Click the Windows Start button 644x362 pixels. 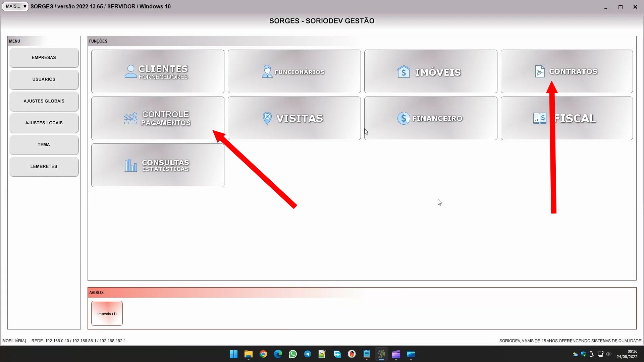[234, 354]
